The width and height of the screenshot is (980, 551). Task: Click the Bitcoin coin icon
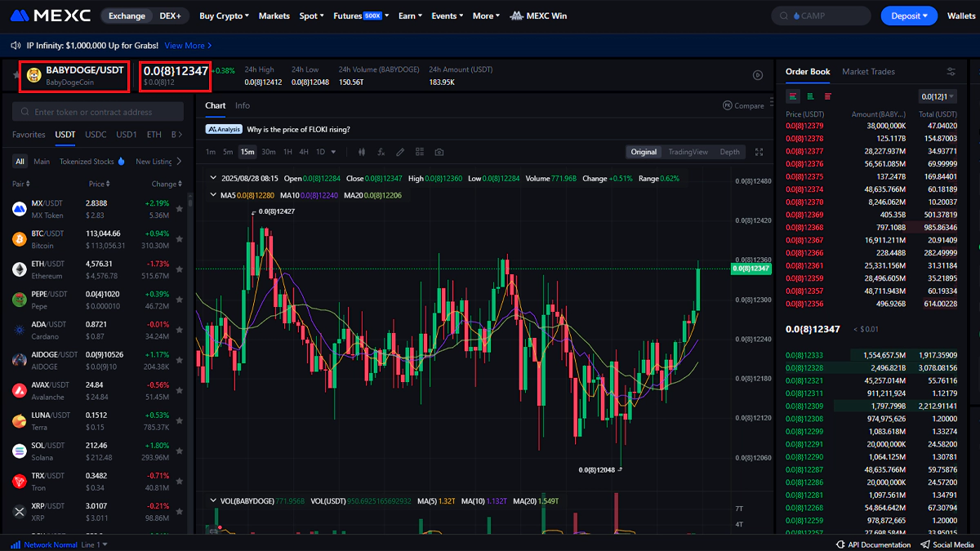[x=20, y=239]
